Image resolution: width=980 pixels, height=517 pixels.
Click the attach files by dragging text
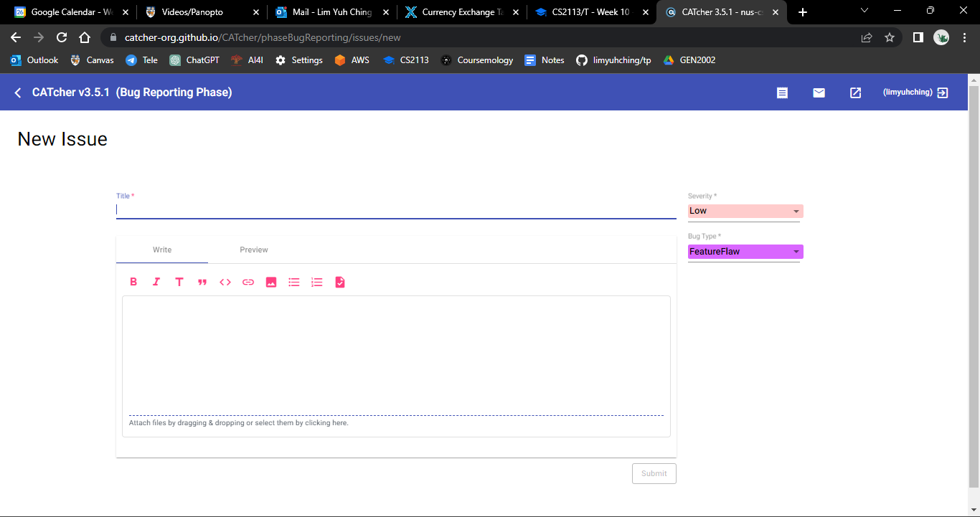pos(239,423)
